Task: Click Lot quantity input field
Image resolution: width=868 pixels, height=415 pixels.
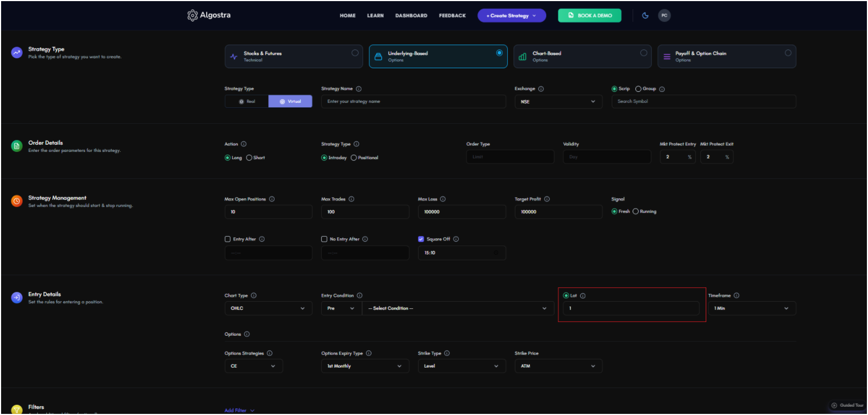Action: coord(631,308)
